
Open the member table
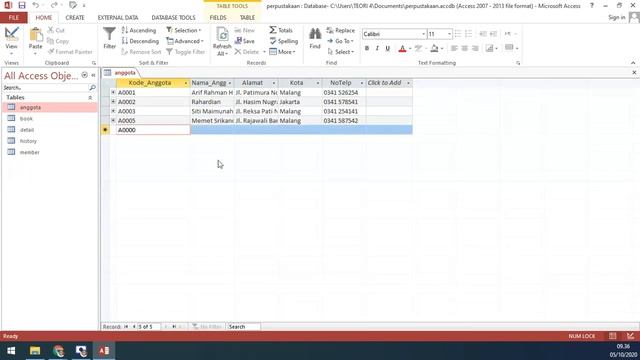29,152
